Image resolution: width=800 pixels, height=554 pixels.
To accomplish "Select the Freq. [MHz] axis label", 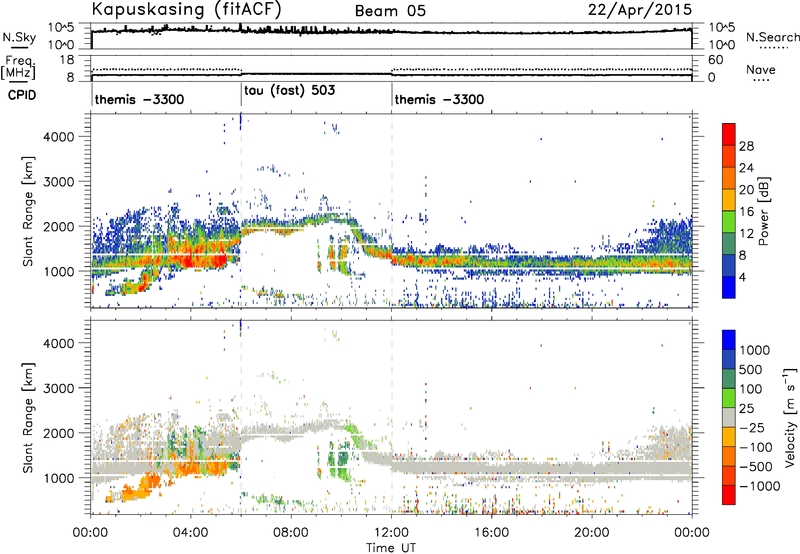I will pyautogui.click(x=18, y=68).
